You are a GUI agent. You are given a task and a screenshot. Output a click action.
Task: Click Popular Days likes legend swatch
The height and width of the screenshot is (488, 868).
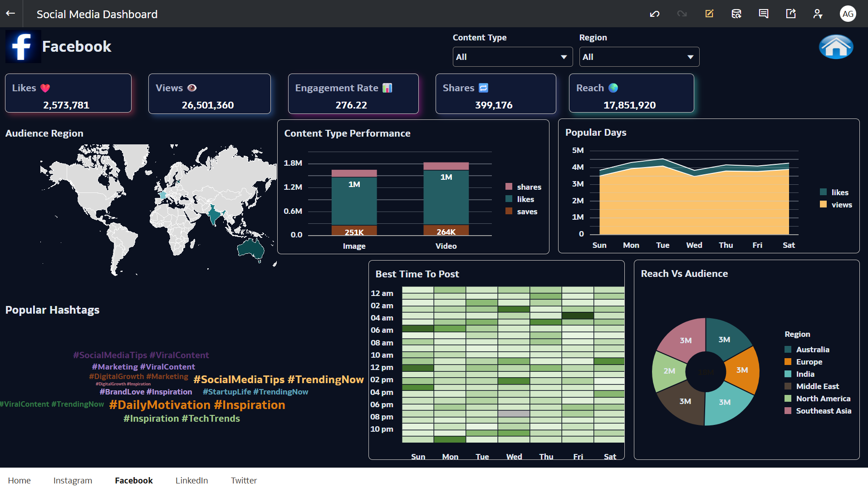(823, 192)
